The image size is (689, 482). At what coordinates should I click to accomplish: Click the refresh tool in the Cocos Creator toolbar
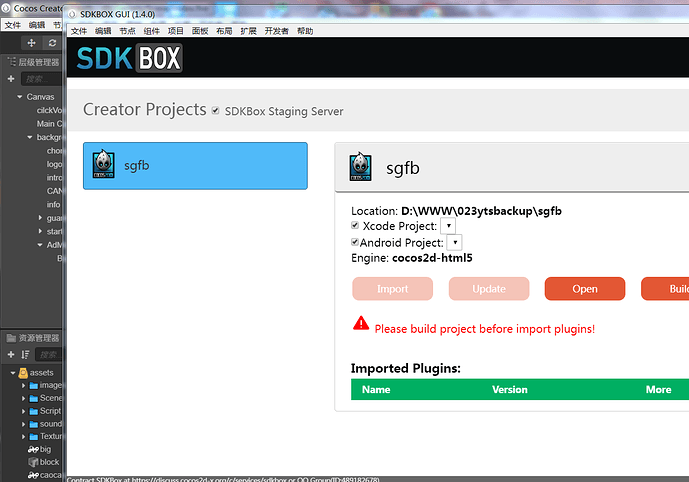point(52,43)
